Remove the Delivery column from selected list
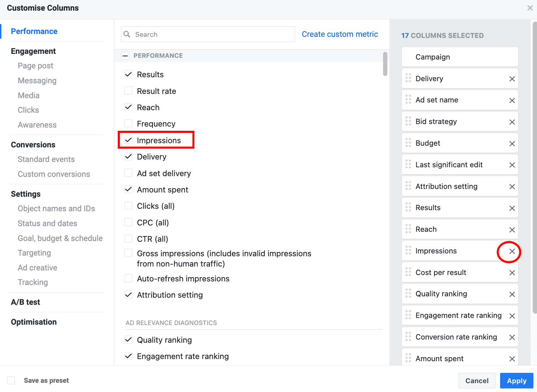The width and height of the screenshot is (537, 392). pos(512,79)
